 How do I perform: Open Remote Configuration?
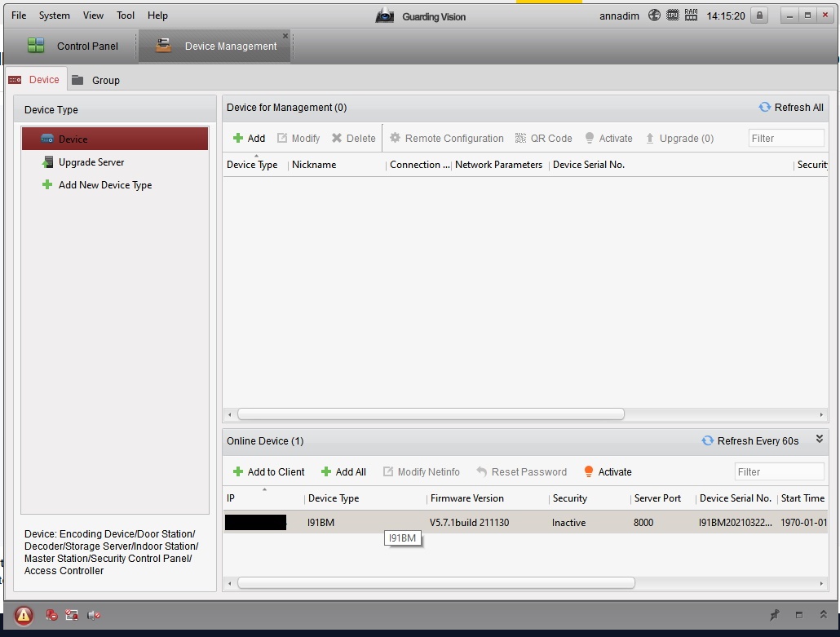(x=447, y=138)
